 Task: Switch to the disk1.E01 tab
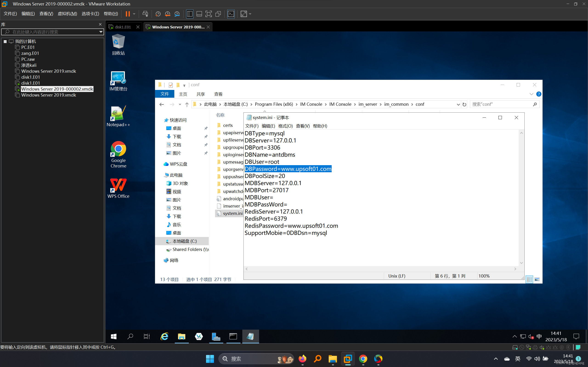(123, 27)
